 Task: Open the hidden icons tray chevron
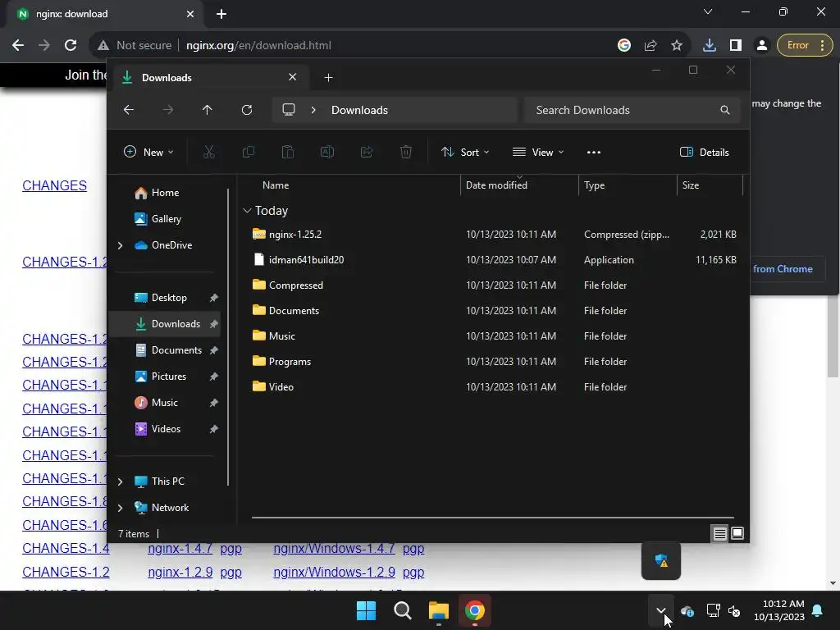click(x=660, y=610)
